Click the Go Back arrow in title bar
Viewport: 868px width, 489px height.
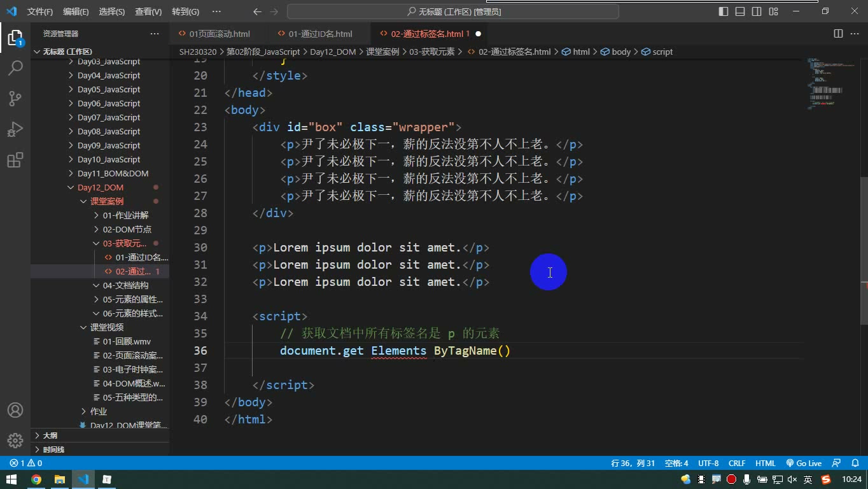257,11
